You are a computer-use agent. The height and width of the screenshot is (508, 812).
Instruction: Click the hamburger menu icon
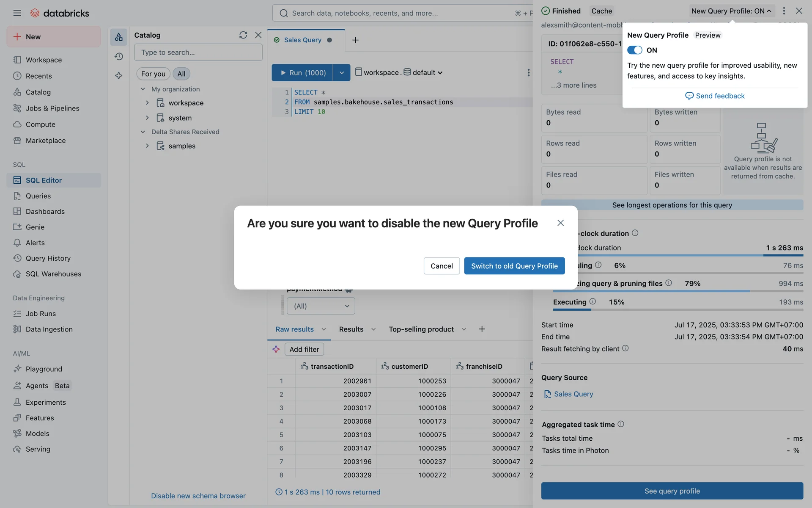pyautogui.click(x=17, y=13)
